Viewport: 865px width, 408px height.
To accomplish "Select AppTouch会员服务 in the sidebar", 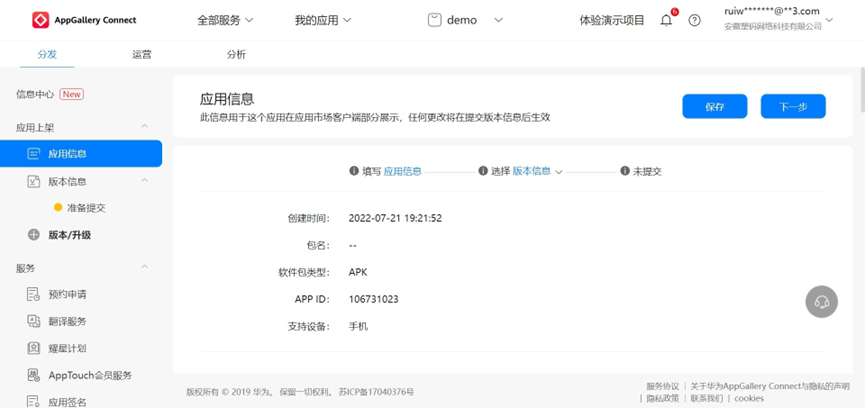I will pos(90,375).
